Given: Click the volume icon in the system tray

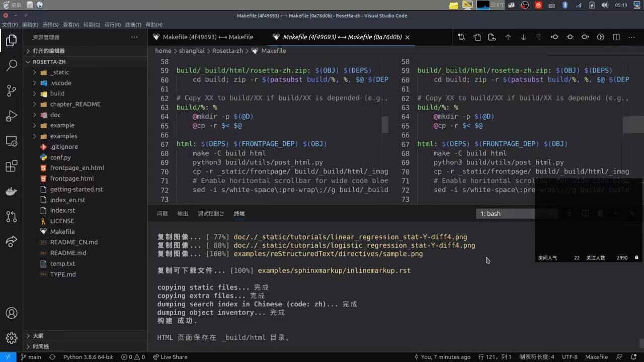Looking at the screenshot, I should pyautogui.click(x=605, y=5).
